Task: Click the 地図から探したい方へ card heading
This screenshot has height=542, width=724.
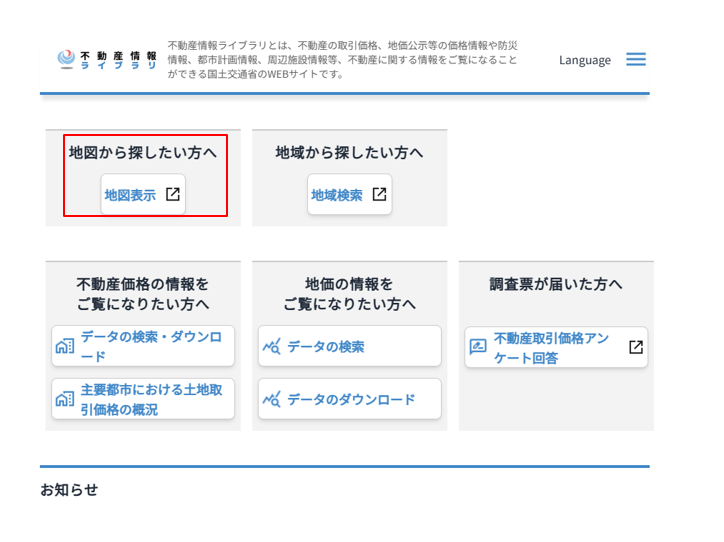Action: [143, 152]
